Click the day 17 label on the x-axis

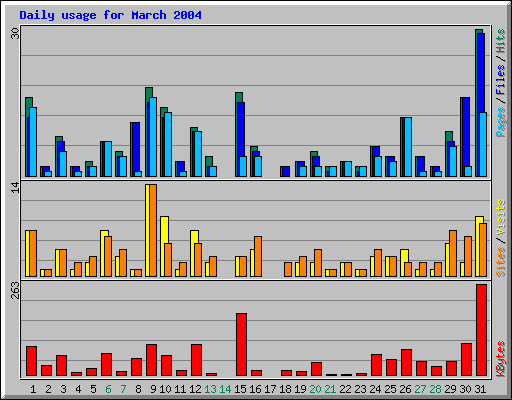(270, 389)
